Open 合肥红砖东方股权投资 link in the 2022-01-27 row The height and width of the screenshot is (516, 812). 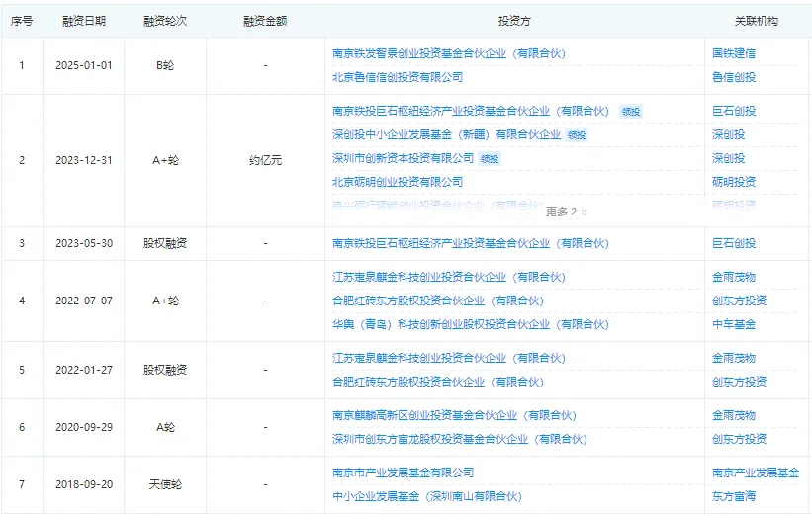(x=437, y=382)
